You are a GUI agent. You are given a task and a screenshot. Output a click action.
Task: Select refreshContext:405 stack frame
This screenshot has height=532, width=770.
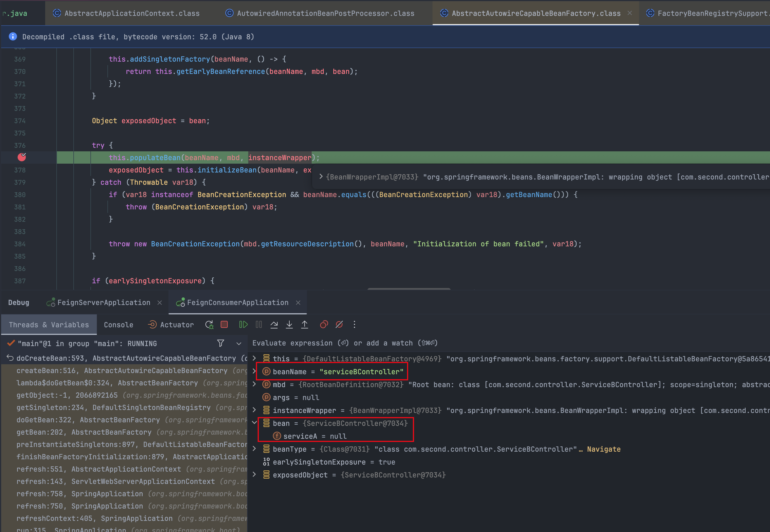coord(124,519)
